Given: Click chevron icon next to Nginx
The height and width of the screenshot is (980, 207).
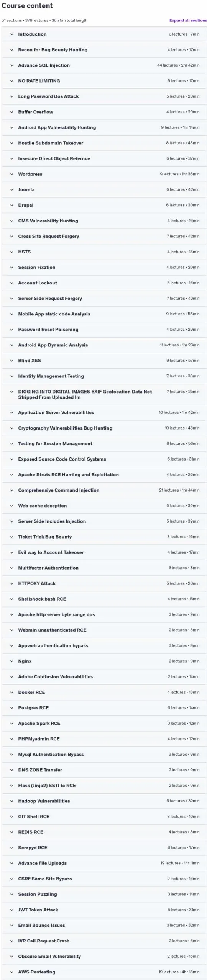Looking at the screenshot, I should (11, 661).
